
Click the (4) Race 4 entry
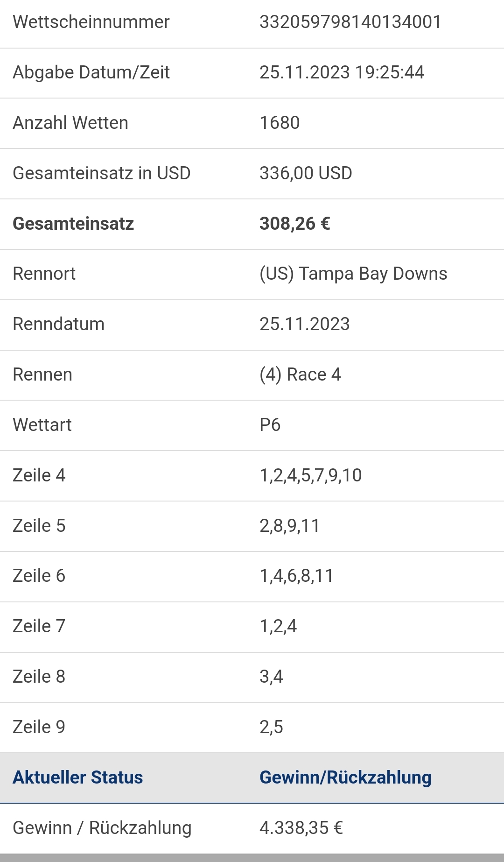(x=300, y=374)
